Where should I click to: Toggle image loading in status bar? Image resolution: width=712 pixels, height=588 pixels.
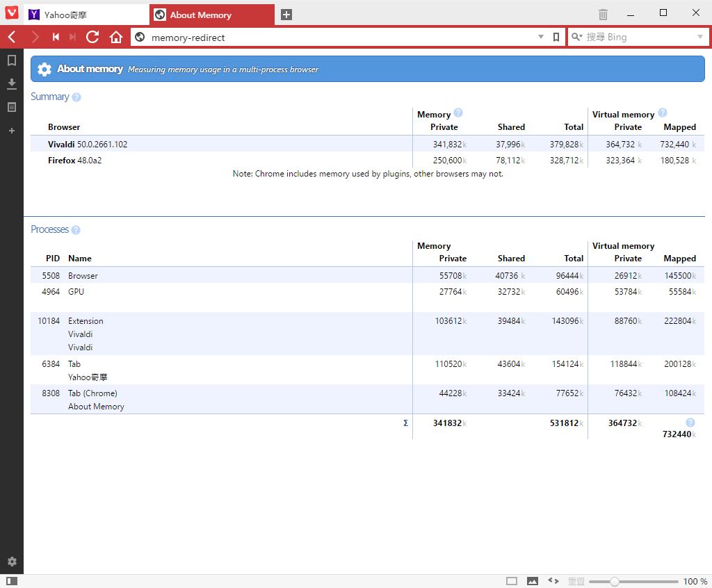[532, 581]
